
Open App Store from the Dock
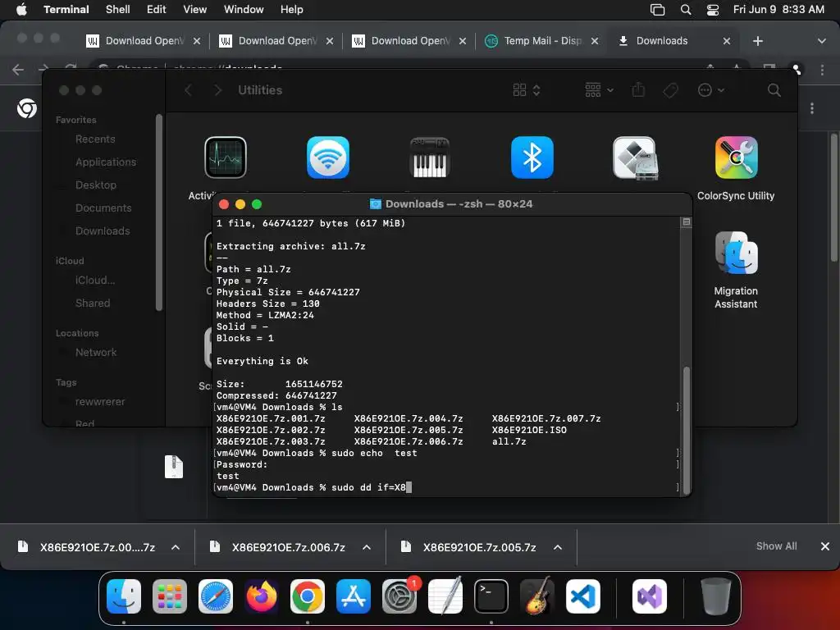tap(354, 596)
